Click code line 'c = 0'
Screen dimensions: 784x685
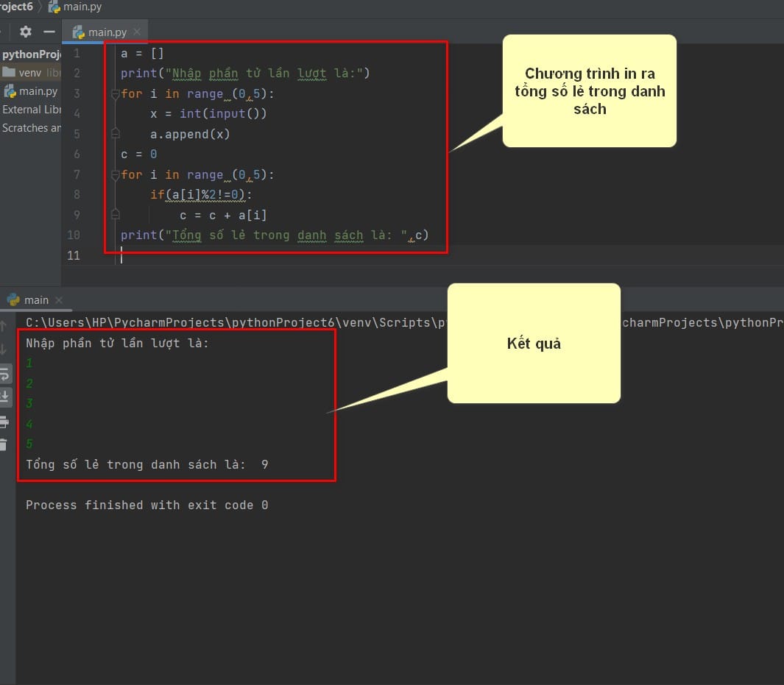[x=139, y=155]
